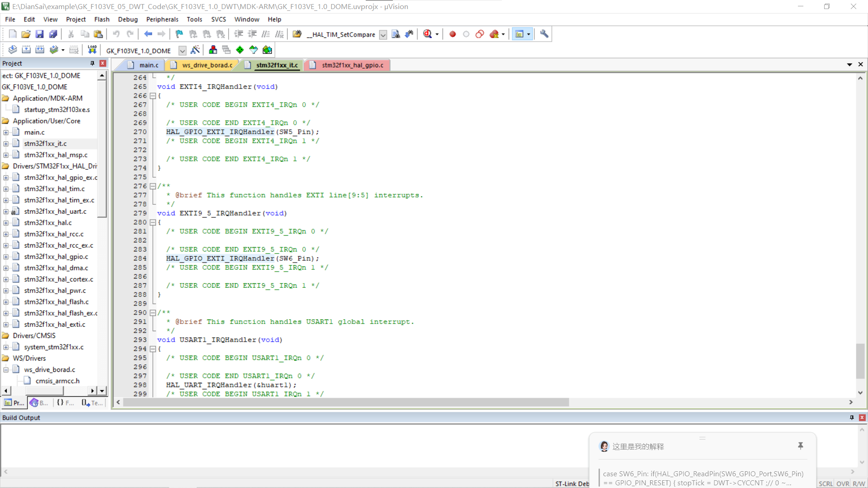The width and height of the screenshot is (868, 488).
Task: Pin the explanation popup window
Action: coord(801,446)
